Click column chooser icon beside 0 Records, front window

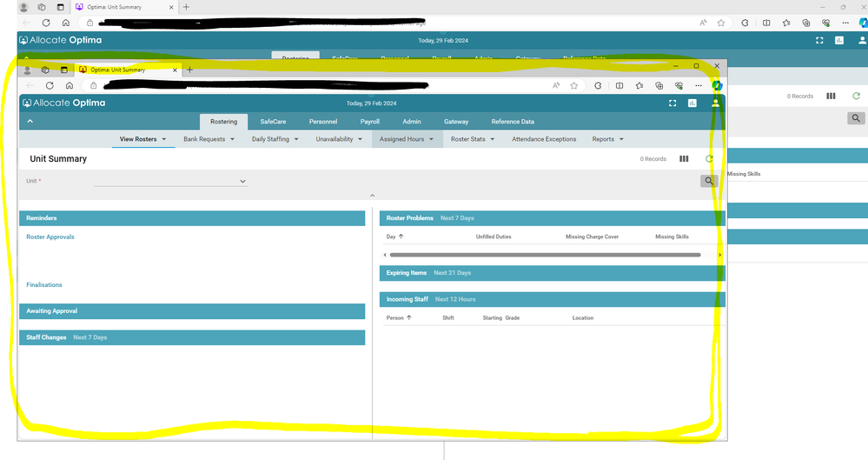point(684,159)
